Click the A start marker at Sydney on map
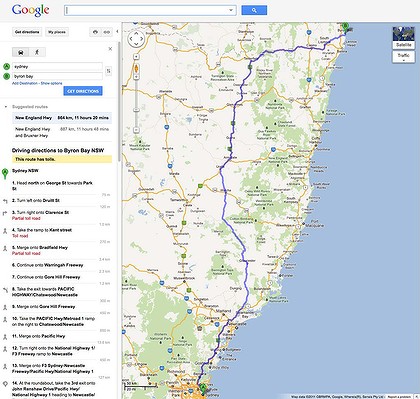 point(203,388)
